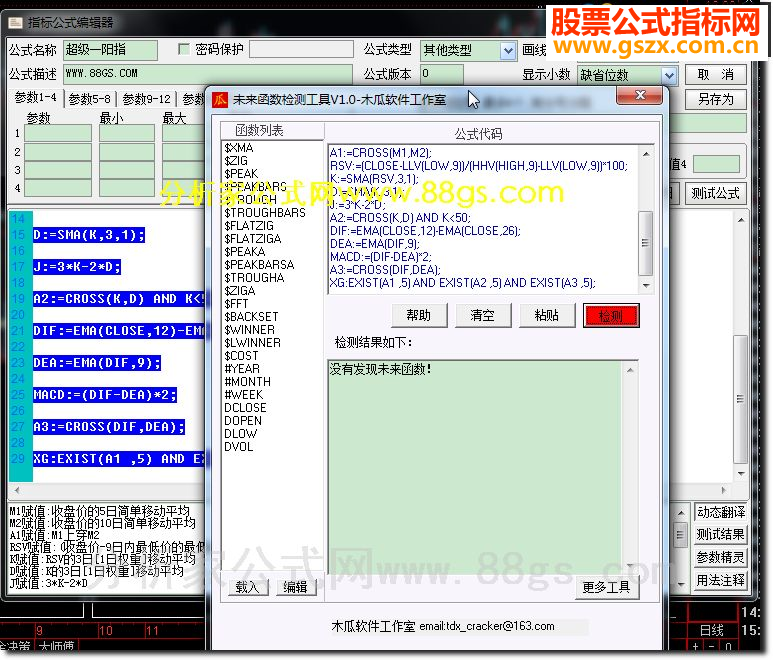
Task: Click the detection dialog title icon
Action: pyautogui.click(x=220, y=100)
